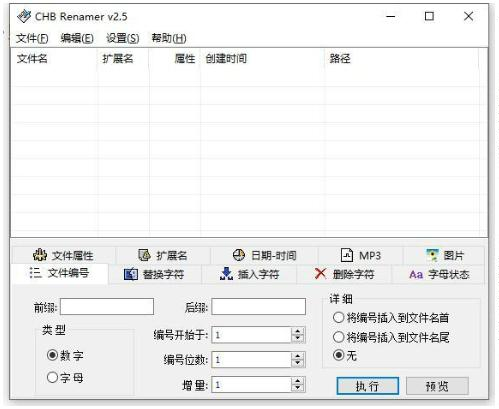Switch to the 图片 tab
Image resolution: width=499 pixels, height=409 pixels.
point(444,255)
